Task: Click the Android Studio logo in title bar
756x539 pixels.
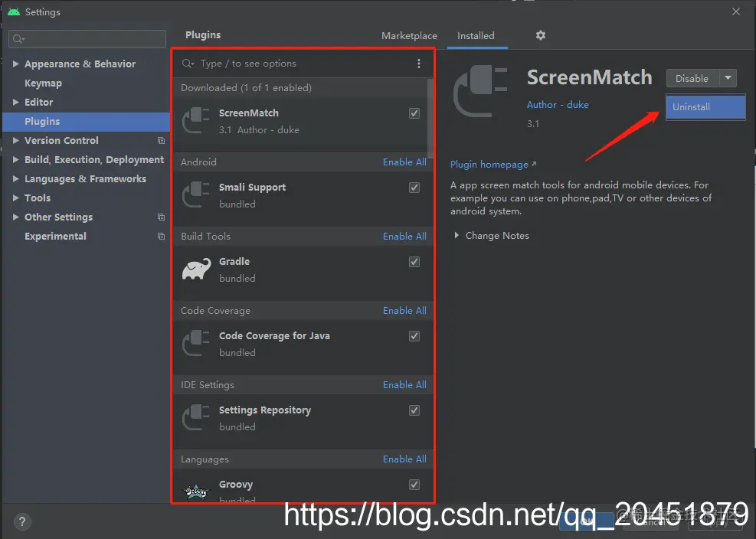Action: tap(14, 11)
